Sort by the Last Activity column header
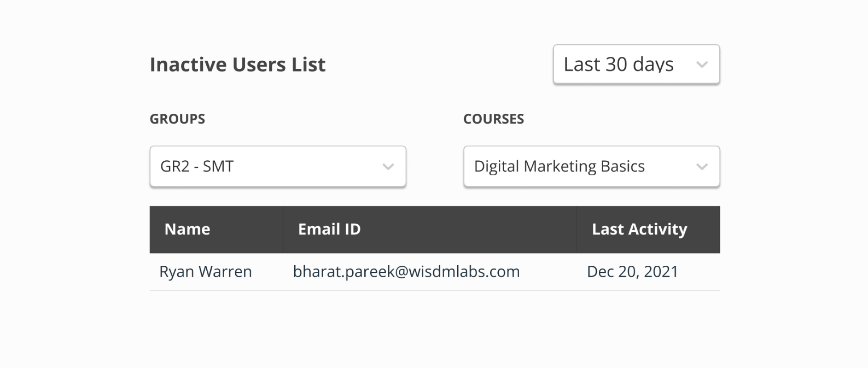 click(x=639, y=229)
